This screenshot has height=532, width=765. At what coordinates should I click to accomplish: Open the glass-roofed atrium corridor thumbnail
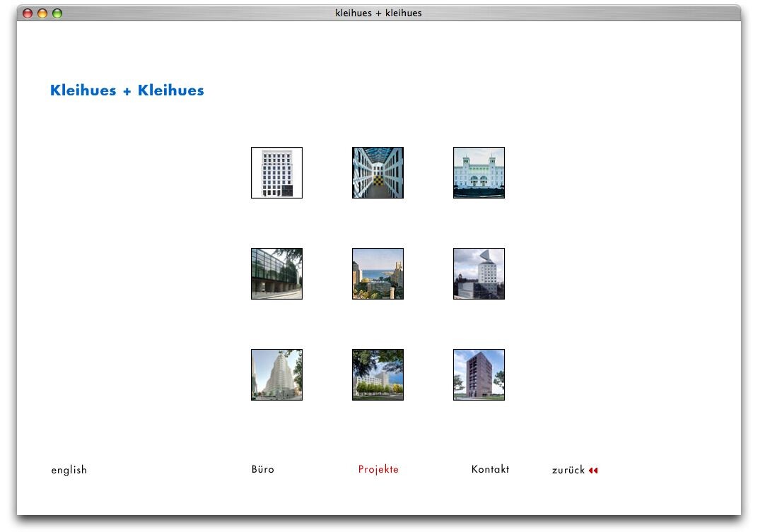378,172
